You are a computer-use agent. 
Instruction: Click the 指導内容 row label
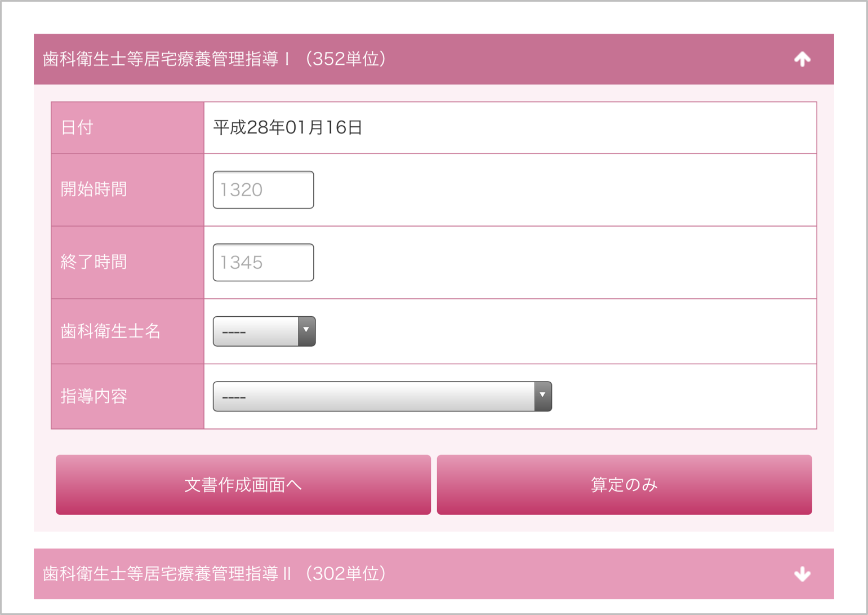[94, 396]
